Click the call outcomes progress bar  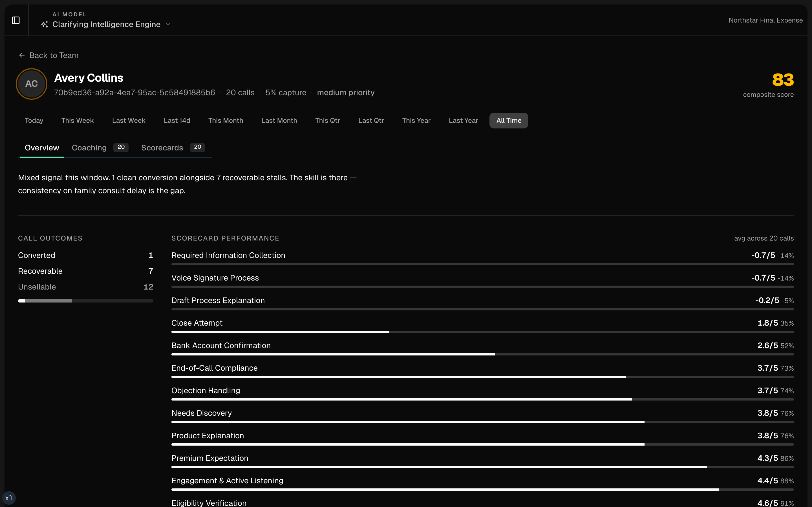tap(85, 301)
